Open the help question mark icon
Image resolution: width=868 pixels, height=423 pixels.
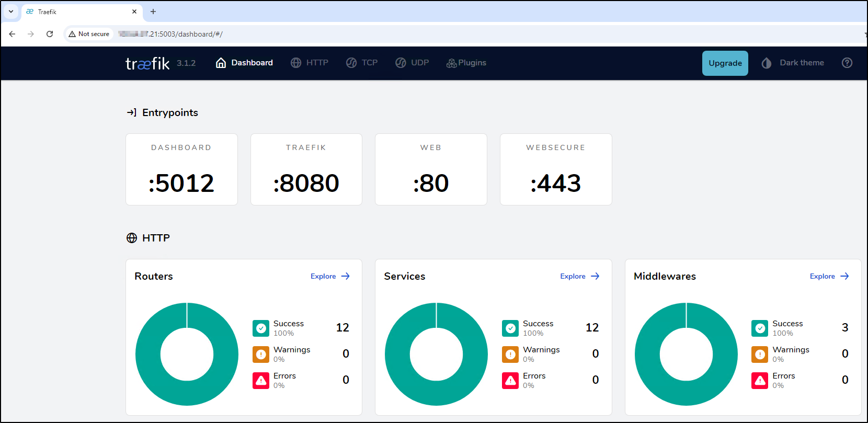point(847,63)
